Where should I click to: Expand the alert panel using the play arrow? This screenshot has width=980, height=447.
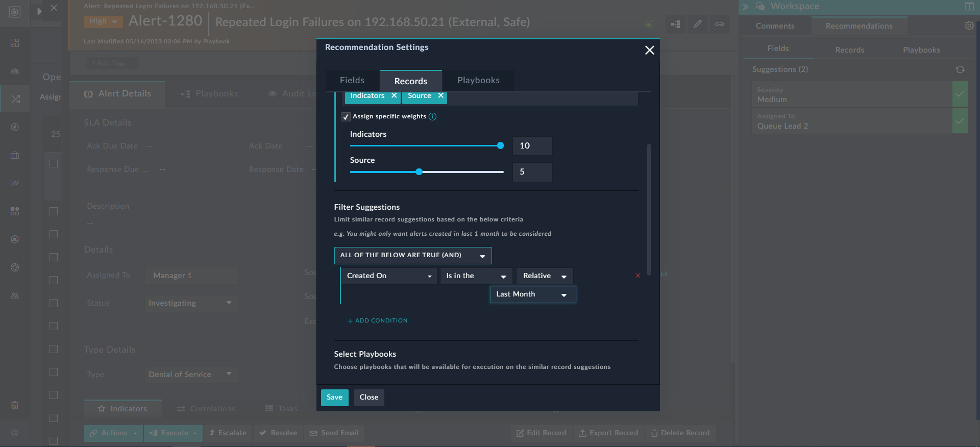(x=39, y=11)
